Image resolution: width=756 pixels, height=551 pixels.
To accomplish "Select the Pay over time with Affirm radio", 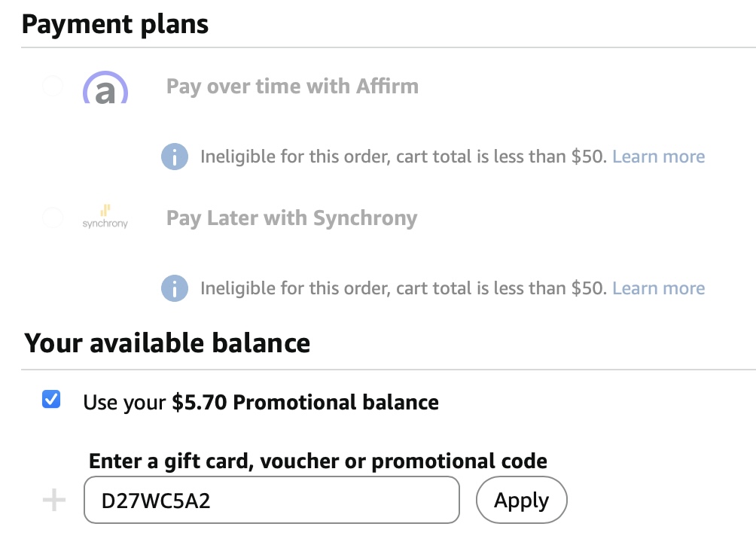I will [x=52, y=87].
